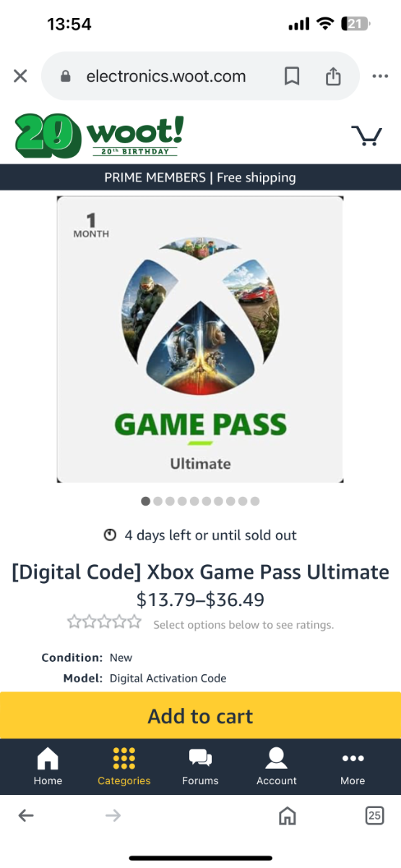Viewport: 401px width, 868px height.
Task: Open the browser tab switcher showing 25
Action: click(x=374, y=816)
